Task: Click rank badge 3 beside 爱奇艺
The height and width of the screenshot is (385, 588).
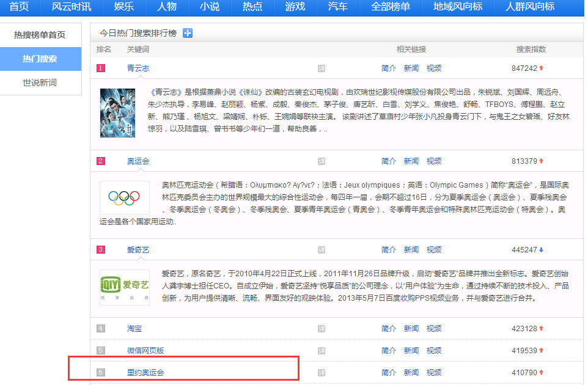Action: (x=101, y=249)
